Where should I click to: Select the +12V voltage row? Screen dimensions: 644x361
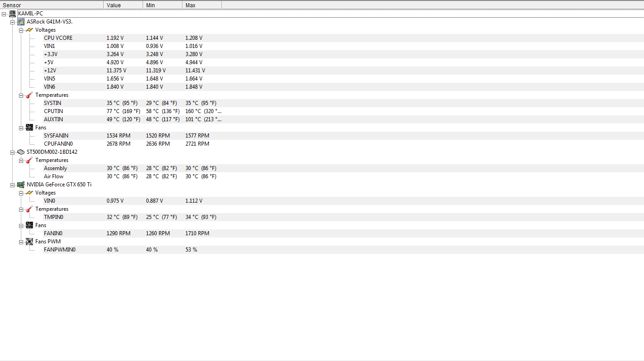(343, 71)
